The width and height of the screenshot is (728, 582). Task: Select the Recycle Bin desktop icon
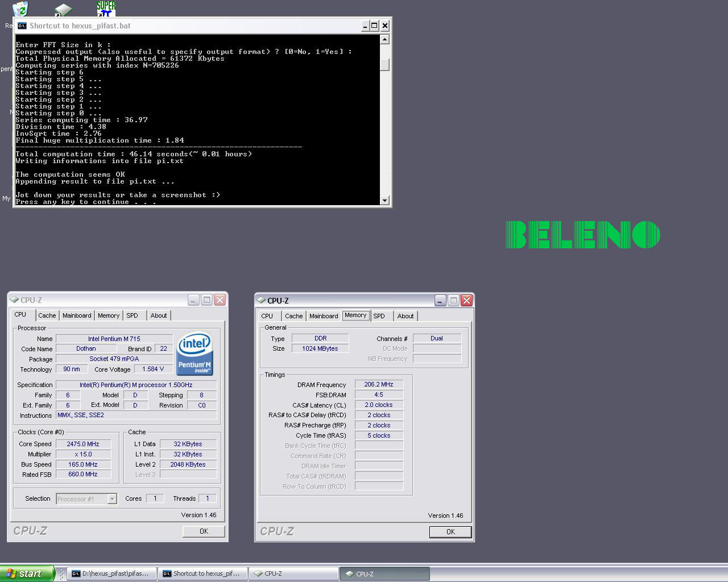click(x=20, y=9)
